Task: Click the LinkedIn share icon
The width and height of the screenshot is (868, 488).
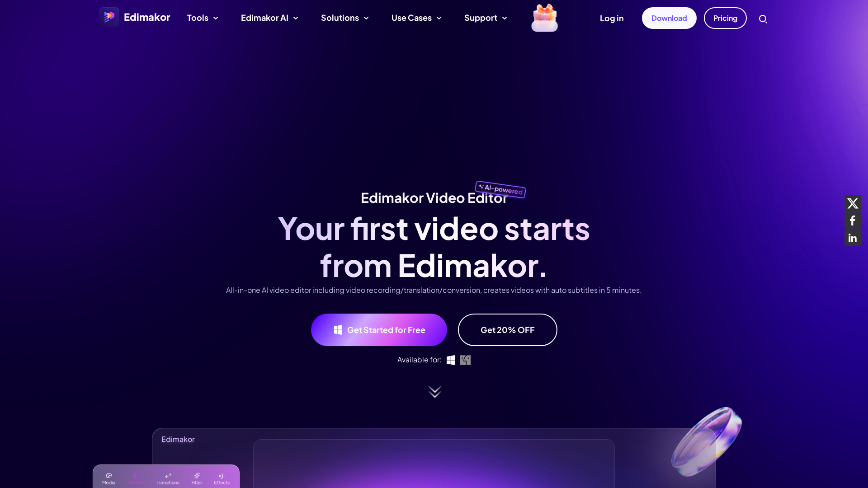Action: [x=853, y=238]
